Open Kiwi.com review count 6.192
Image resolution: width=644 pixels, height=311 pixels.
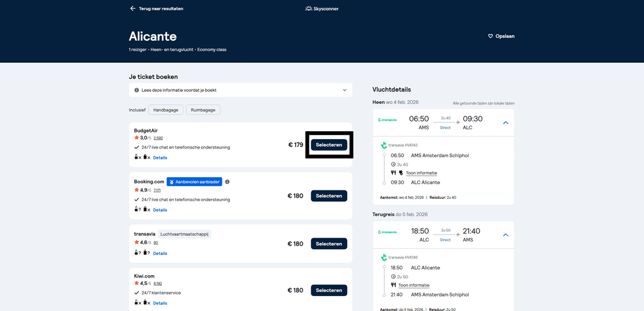point(157,284)
